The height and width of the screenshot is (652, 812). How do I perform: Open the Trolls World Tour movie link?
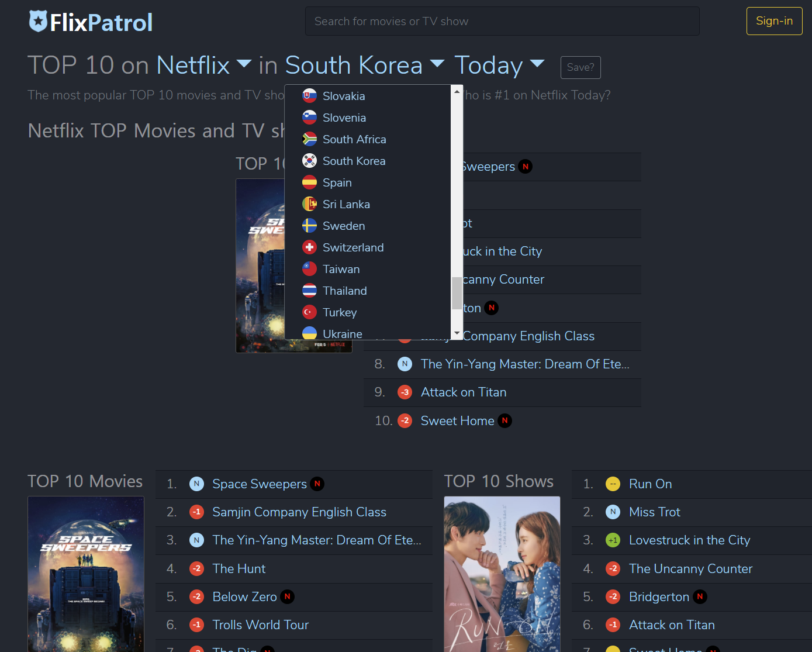point(261,625)
